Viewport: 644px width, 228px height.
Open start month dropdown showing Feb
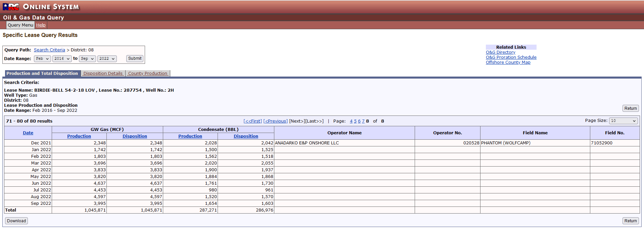pyautogui.click(x=42, y=59)
